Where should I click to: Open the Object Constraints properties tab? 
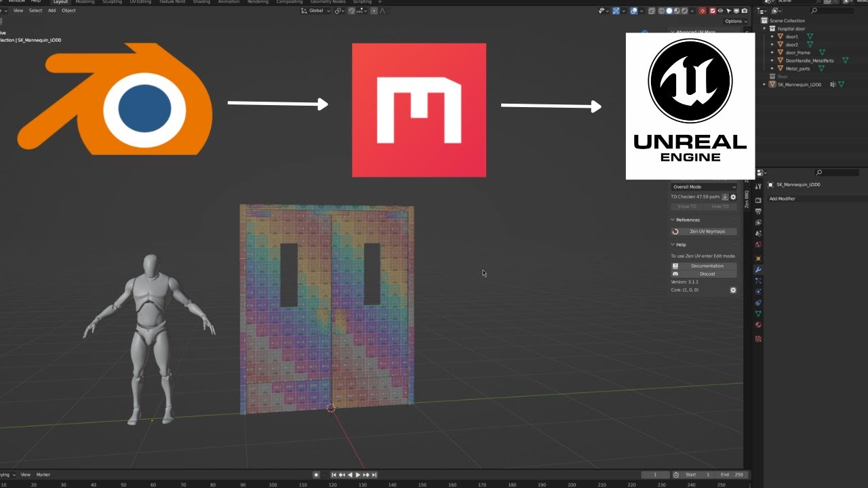point(758,303)
